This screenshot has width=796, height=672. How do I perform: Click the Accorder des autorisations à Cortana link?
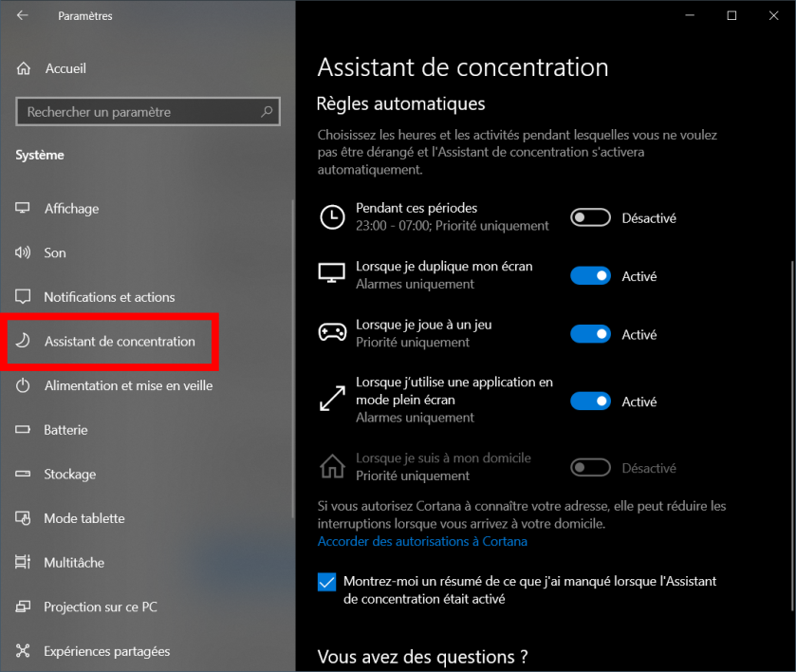(x=422, y=541)
